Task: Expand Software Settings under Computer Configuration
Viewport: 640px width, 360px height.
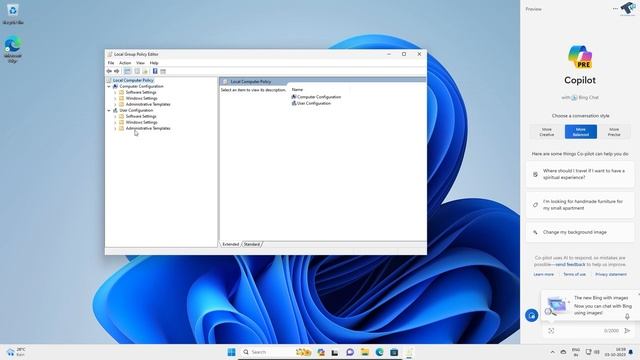Action: [x=115, y=93]
